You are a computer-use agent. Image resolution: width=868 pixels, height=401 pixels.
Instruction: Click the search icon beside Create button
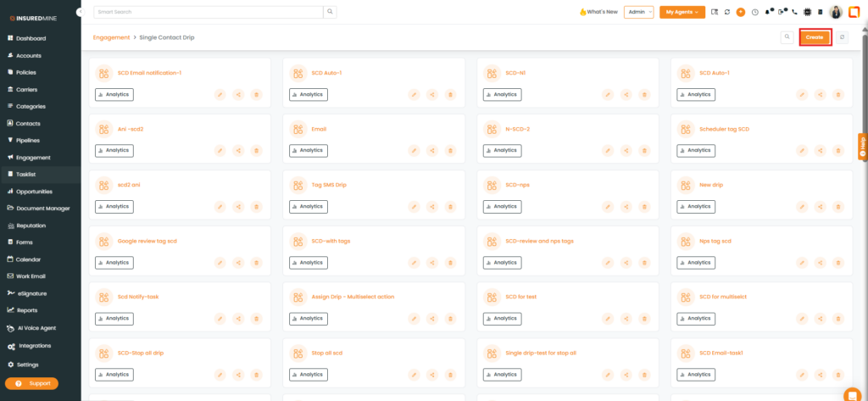[x=787, y=37]
